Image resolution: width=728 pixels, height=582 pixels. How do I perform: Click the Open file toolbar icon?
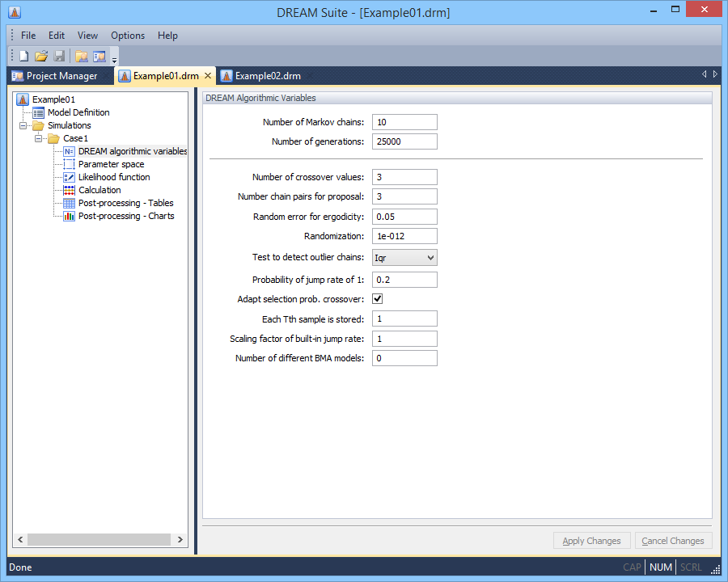pos(41,56)
